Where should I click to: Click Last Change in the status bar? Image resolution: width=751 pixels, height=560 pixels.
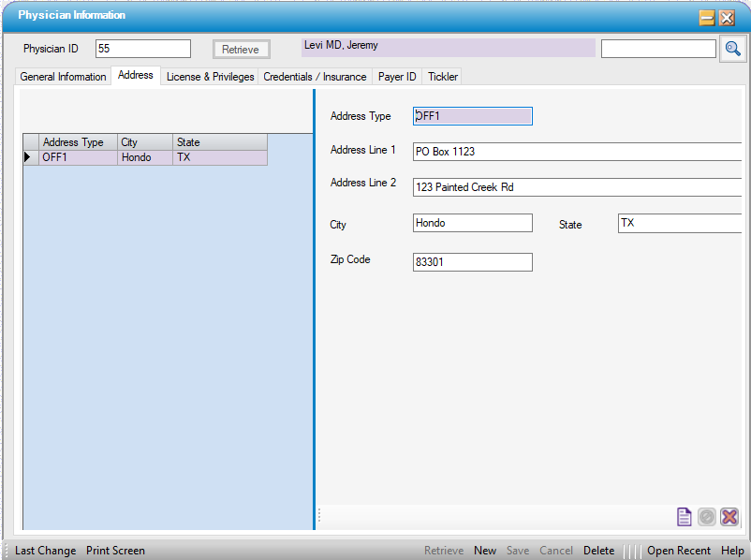(45, 551)
